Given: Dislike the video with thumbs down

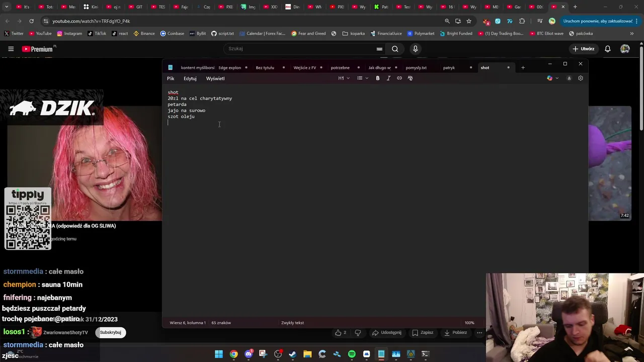Looking at the screenshot, I should 358,332.
